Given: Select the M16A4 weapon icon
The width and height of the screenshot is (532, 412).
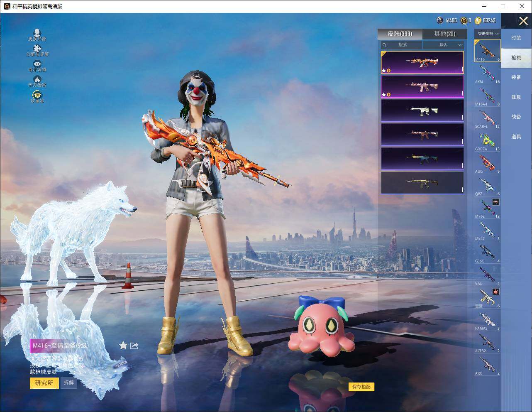Looking at the screenshot, I should (488, 96).
